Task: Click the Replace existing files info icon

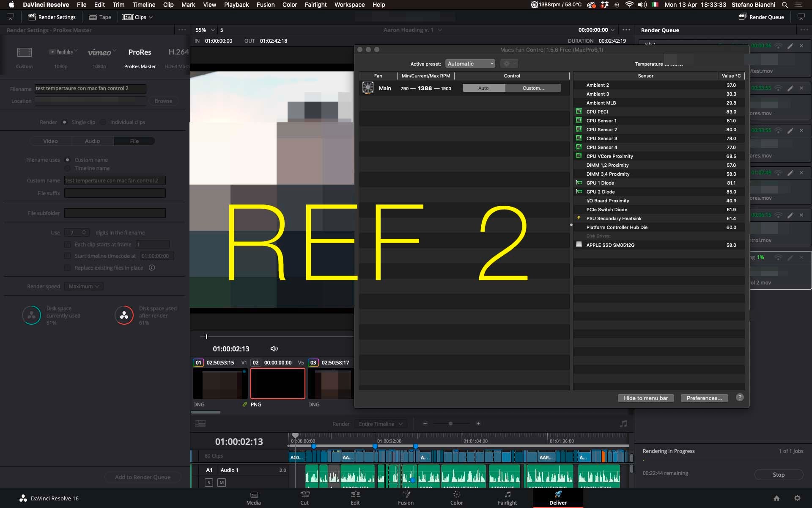Action: coord(152,268)
